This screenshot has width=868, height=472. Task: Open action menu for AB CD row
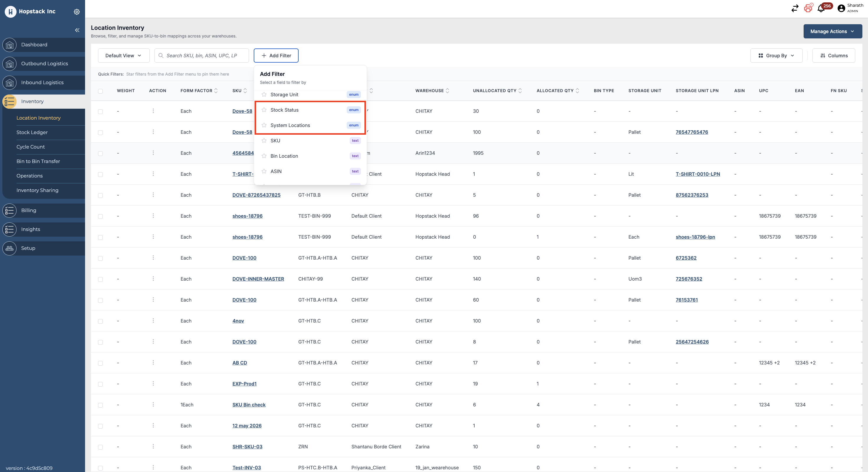153,362
